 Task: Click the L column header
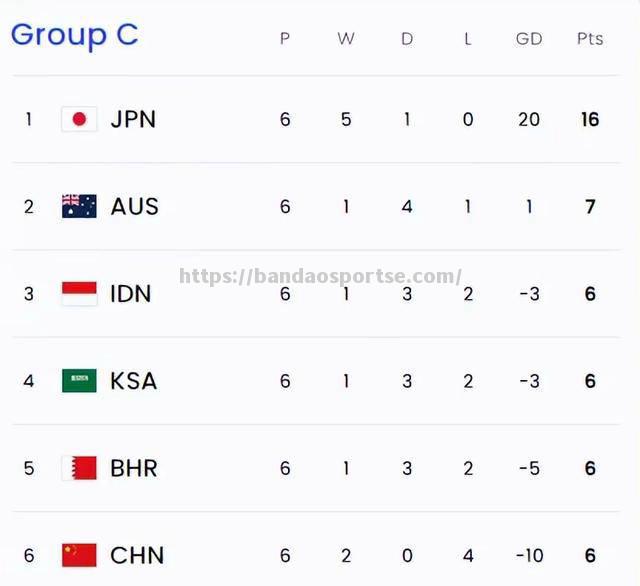click(x=468, y=39)
